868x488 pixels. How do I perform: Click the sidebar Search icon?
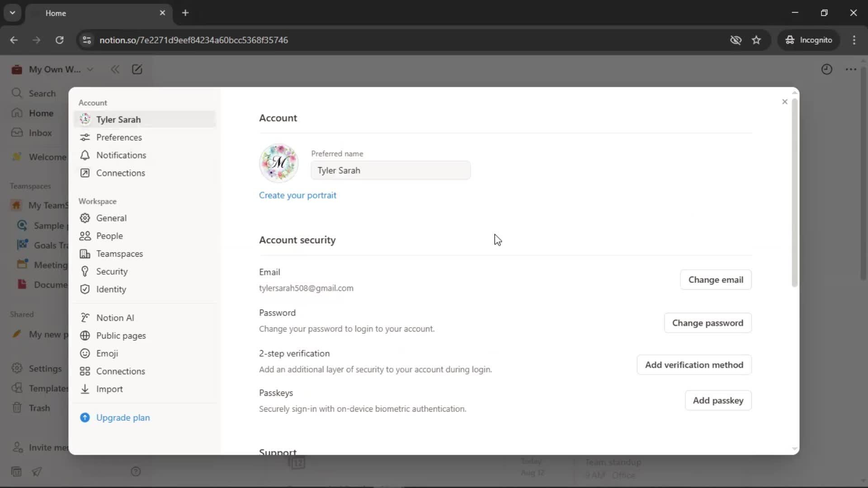click(17, 93)
